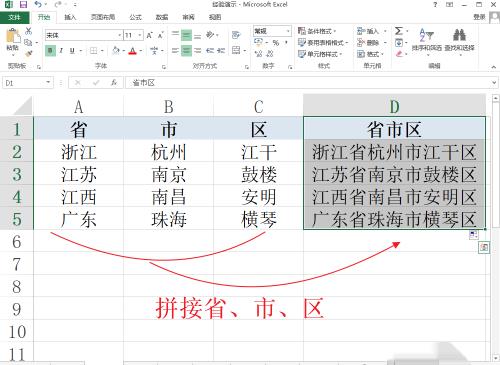Click the Quick Analysis icon below column D

tap(484, 247)
